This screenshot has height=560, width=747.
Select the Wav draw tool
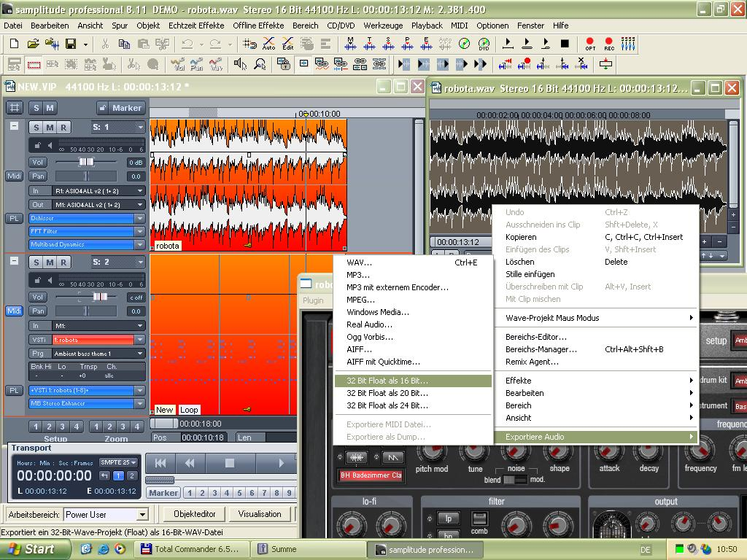[x=216, y=64]
